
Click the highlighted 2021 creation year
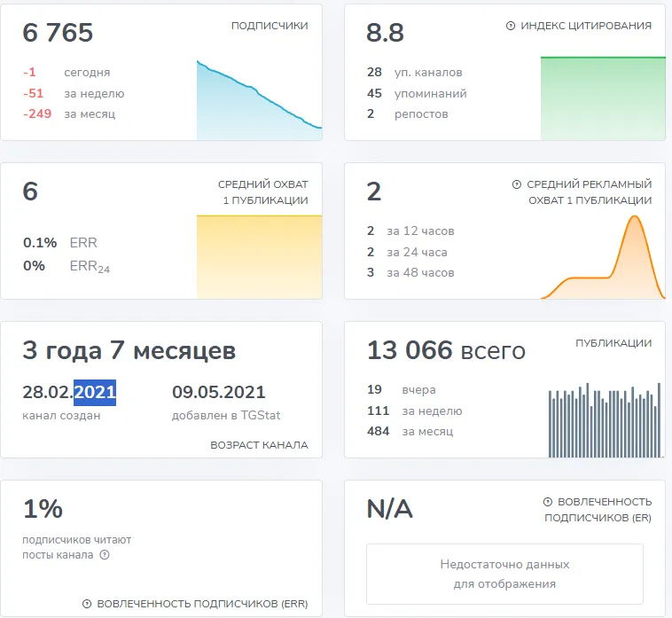95,392
